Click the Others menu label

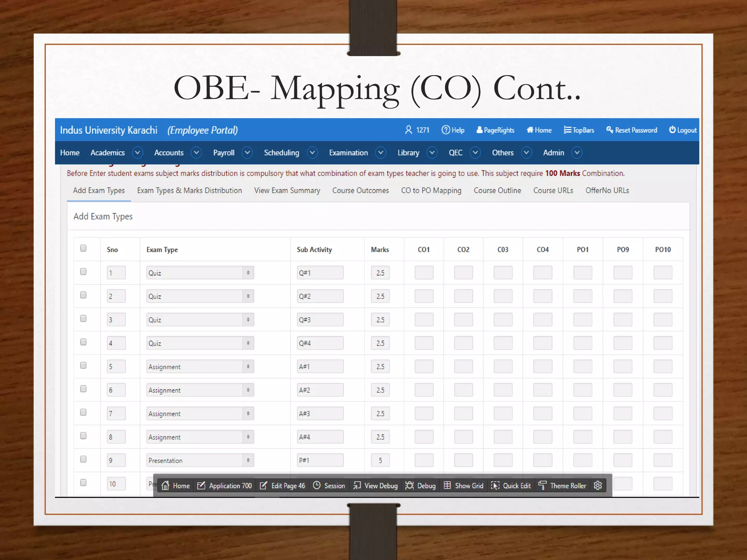503,153
